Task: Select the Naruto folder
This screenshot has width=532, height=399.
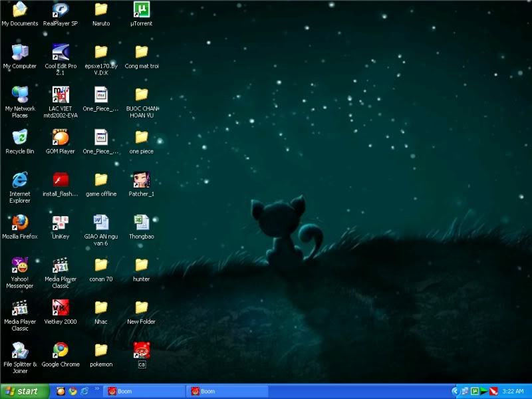Action: (101, 13)
